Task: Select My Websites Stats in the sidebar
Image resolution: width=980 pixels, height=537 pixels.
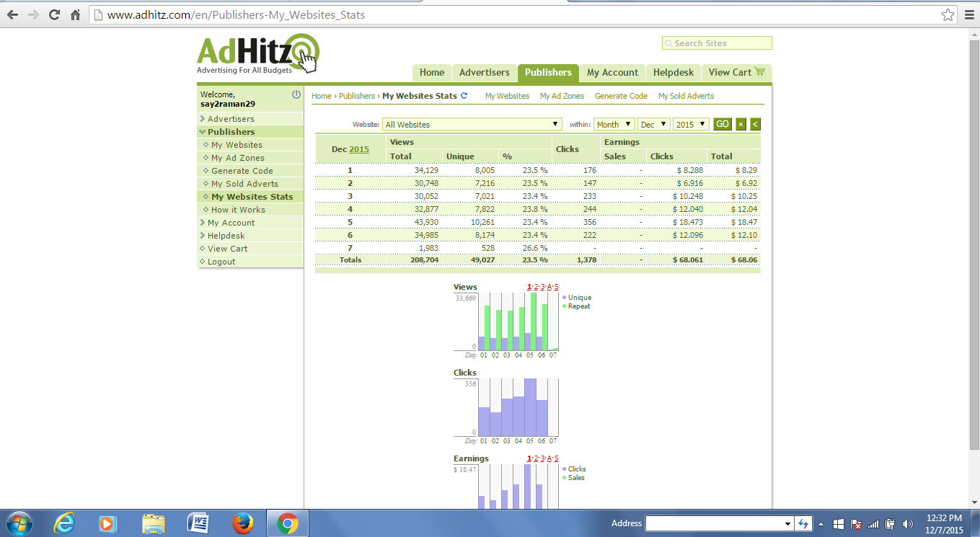Action: 252,197
